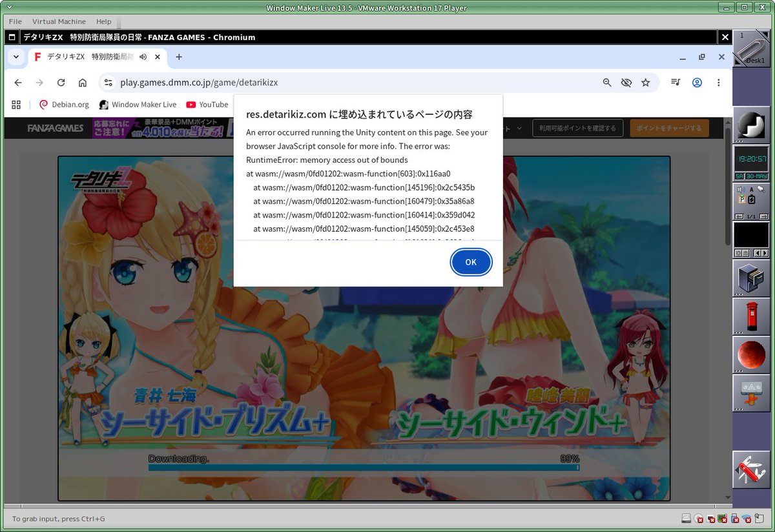This screenshot has width=775, height=532.
Task: Click the crossed-eye tracking protection icon
Action: pos(626,83)
